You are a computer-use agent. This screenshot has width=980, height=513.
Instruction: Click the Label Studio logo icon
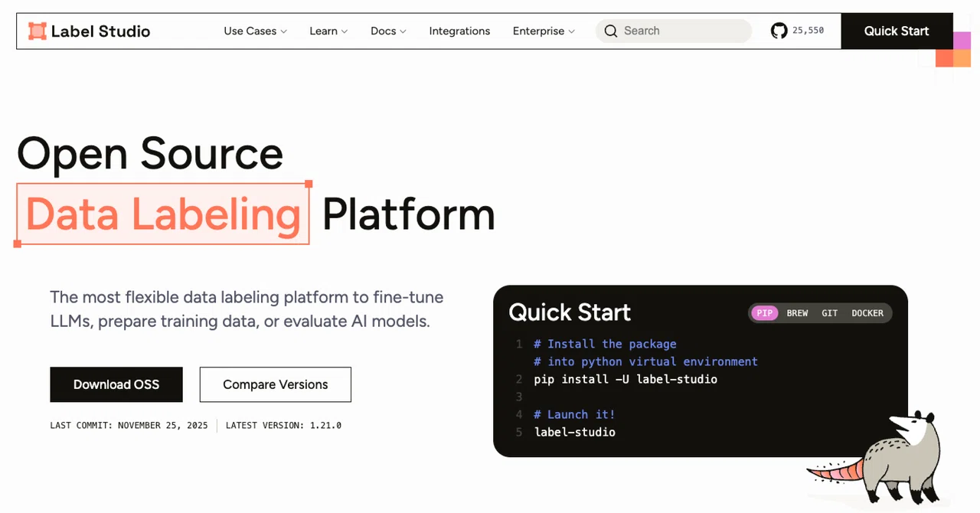point(37,31)
